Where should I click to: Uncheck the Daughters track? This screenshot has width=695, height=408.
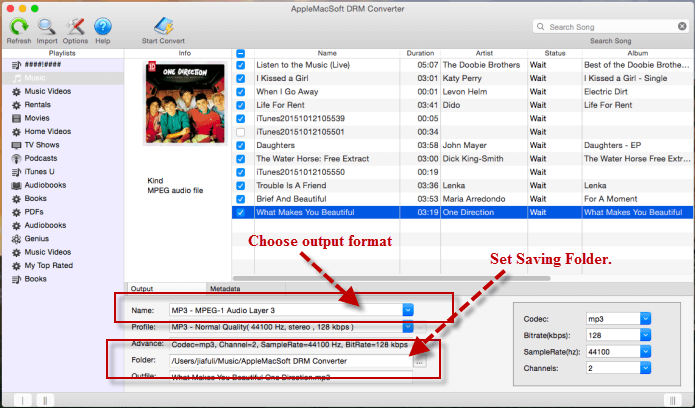[x=240, y=145]
